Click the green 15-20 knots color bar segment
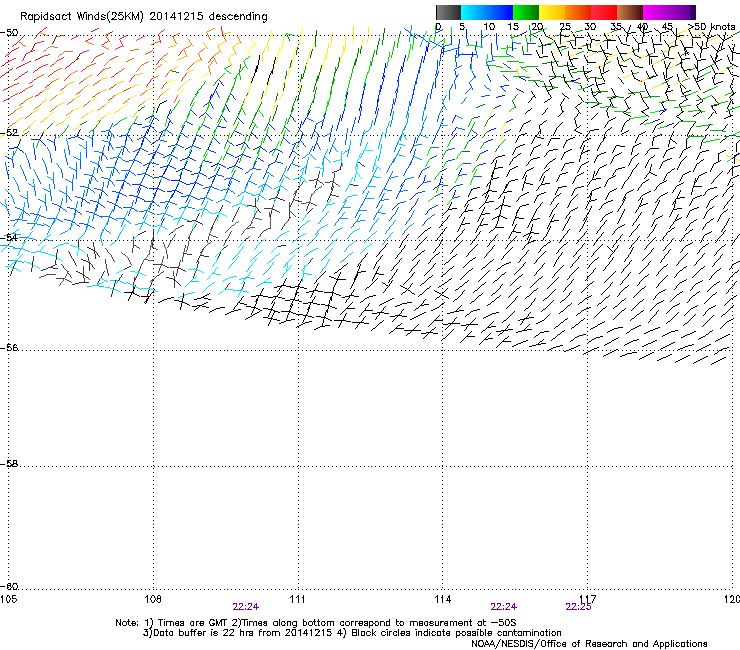Screen dimensions: 740x650 click(x=526, y=12)
